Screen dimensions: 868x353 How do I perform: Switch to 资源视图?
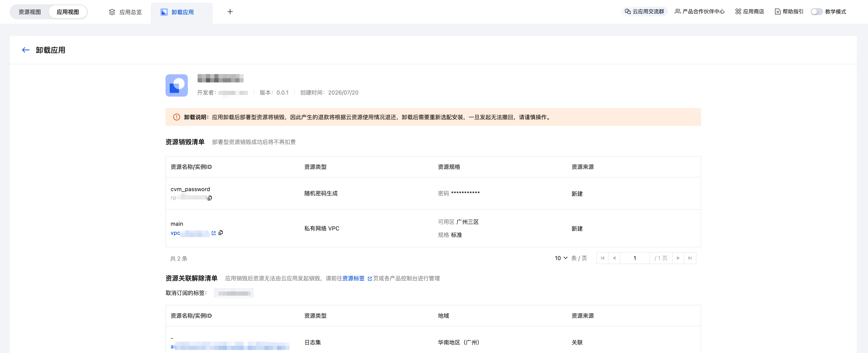30,12
